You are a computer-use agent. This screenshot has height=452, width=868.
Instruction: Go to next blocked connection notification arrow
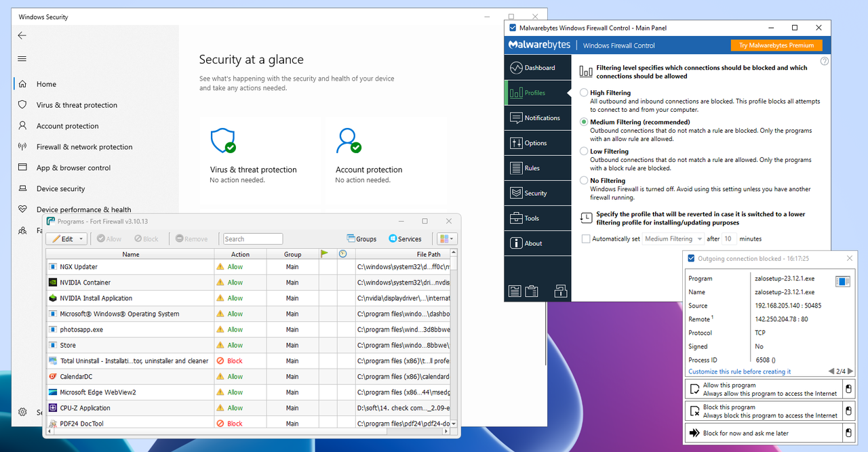pyautogui.click(x=850, y=371)
